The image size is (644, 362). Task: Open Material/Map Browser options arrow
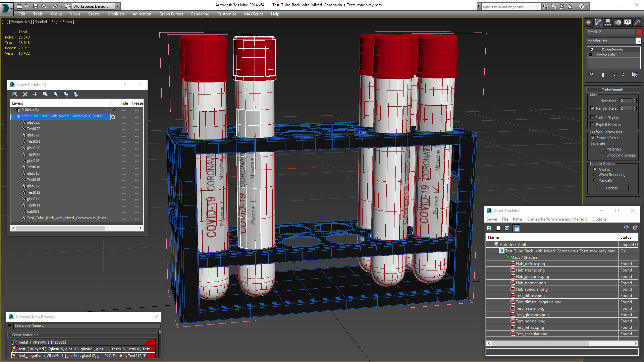click(x=9, y=325)
